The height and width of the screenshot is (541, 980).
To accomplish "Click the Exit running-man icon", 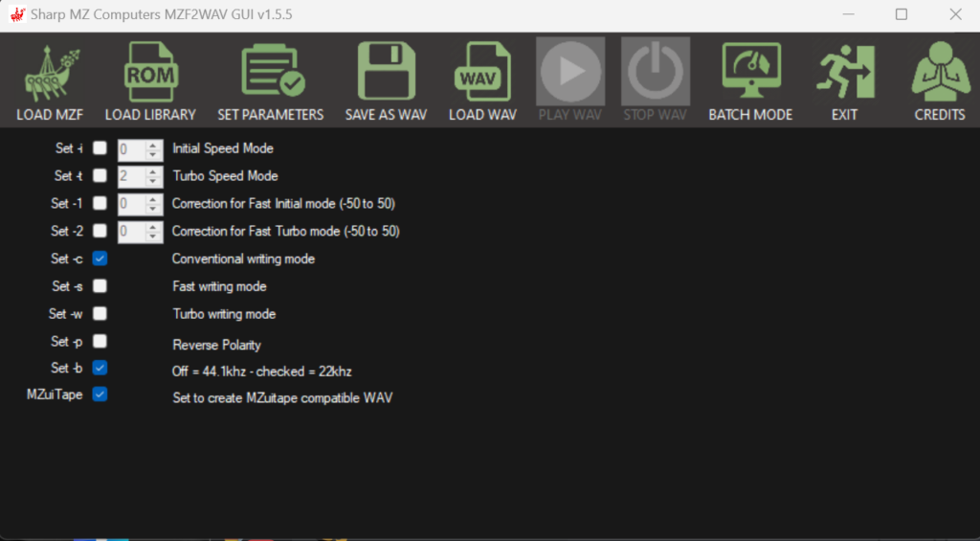I will click(x=844, y=75).
